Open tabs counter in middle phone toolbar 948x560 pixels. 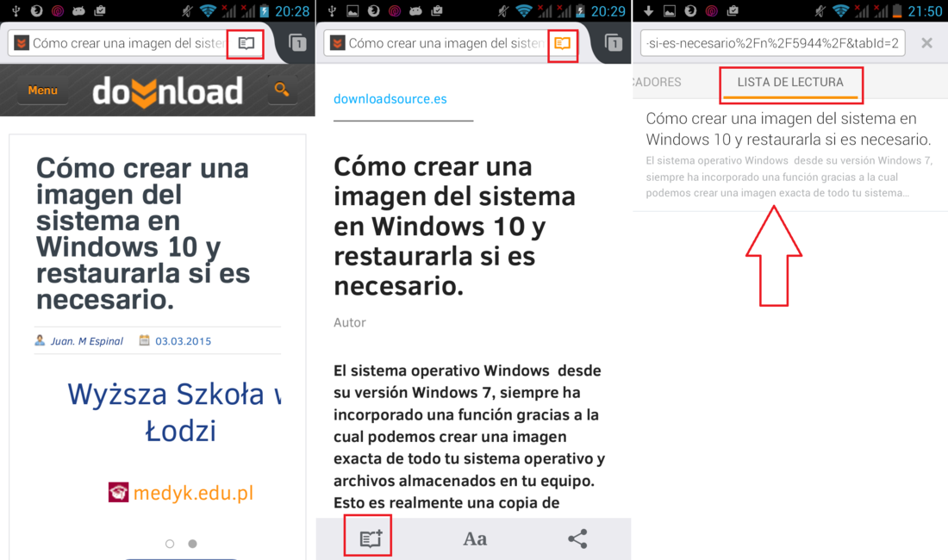coord(613,43)
